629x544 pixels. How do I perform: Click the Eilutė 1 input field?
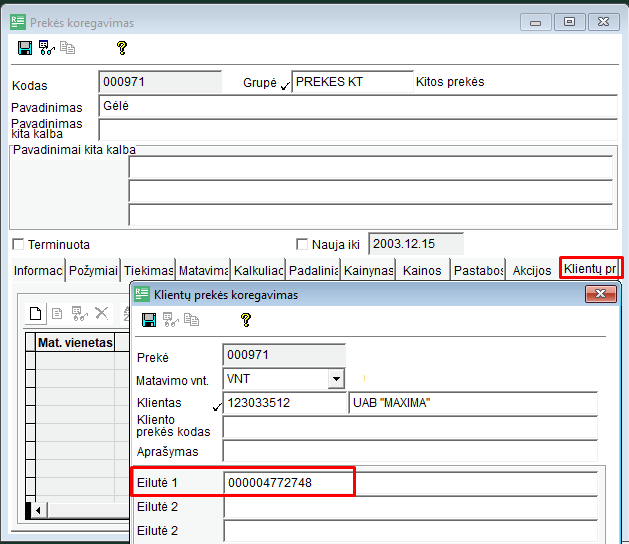pyautogui.click(x=288, y=482)
